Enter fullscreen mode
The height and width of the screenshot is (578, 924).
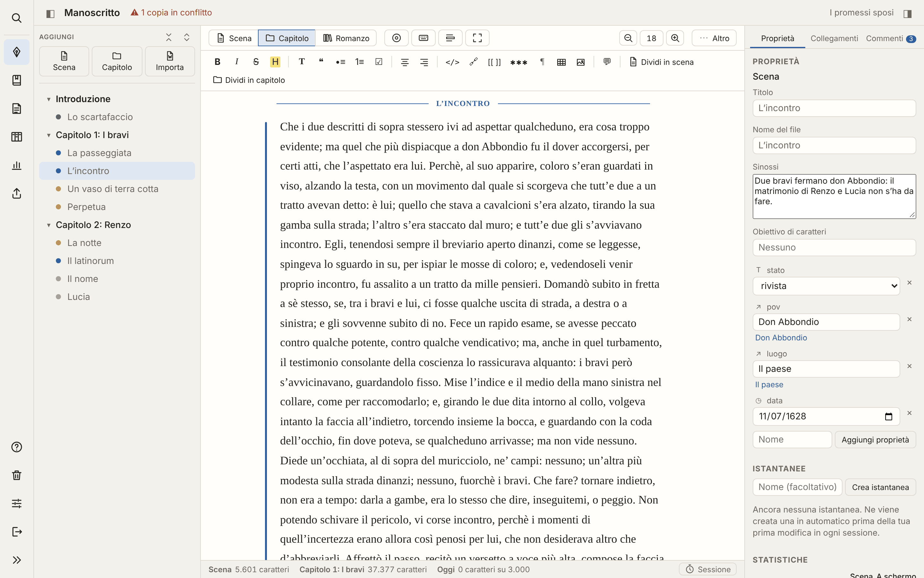tap(477, 38)
